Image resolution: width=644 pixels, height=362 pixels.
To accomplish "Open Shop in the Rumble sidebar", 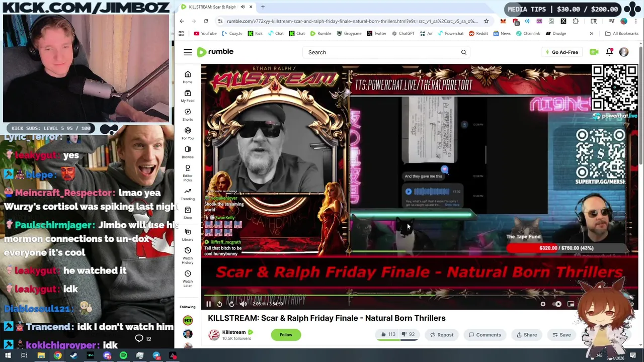I will [x=188, y=212].
